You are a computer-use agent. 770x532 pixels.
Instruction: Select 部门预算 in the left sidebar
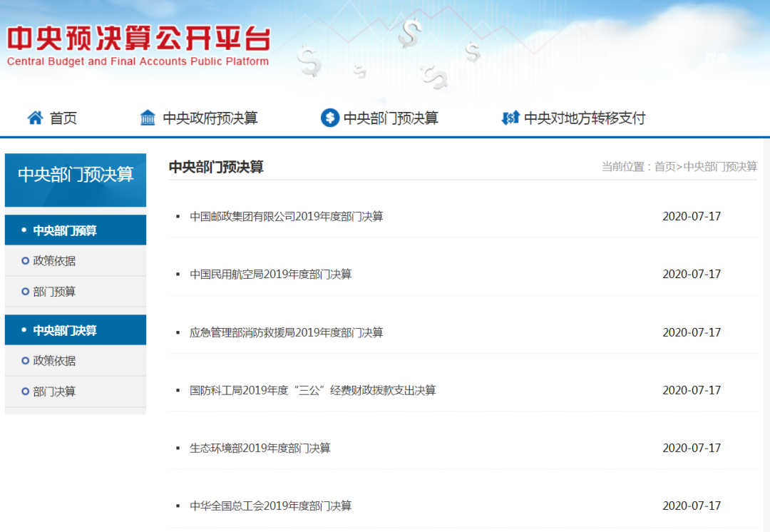coord(54,292)
